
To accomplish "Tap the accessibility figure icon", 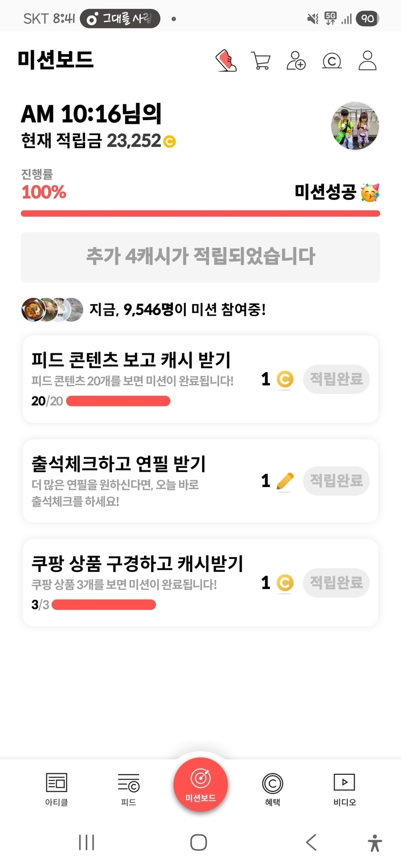I will (375, 843).
